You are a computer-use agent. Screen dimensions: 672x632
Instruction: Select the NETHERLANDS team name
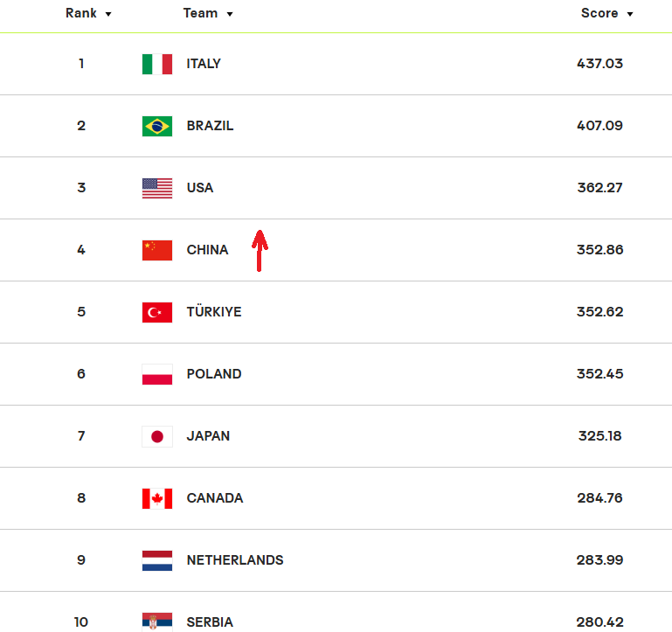point(235,560)
